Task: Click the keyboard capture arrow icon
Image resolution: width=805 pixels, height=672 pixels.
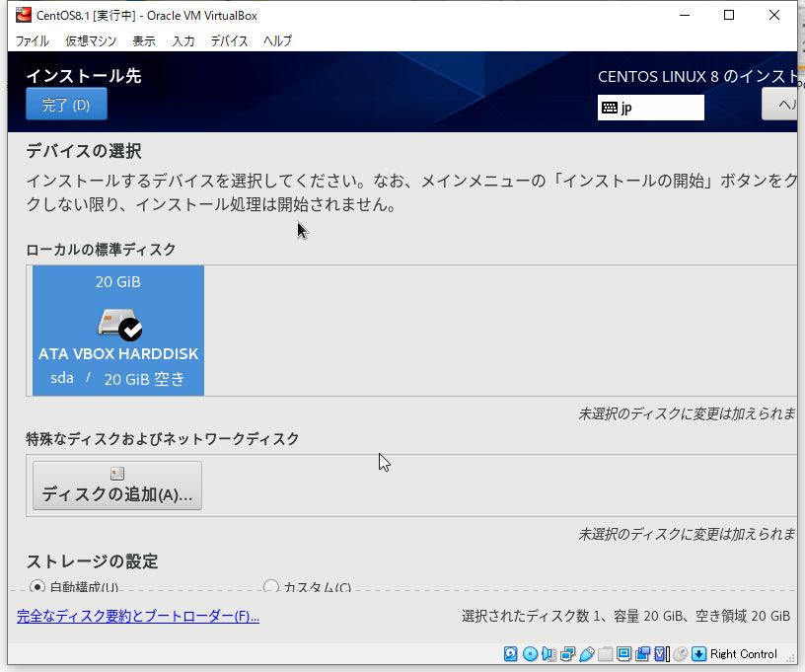Action: 698,653
